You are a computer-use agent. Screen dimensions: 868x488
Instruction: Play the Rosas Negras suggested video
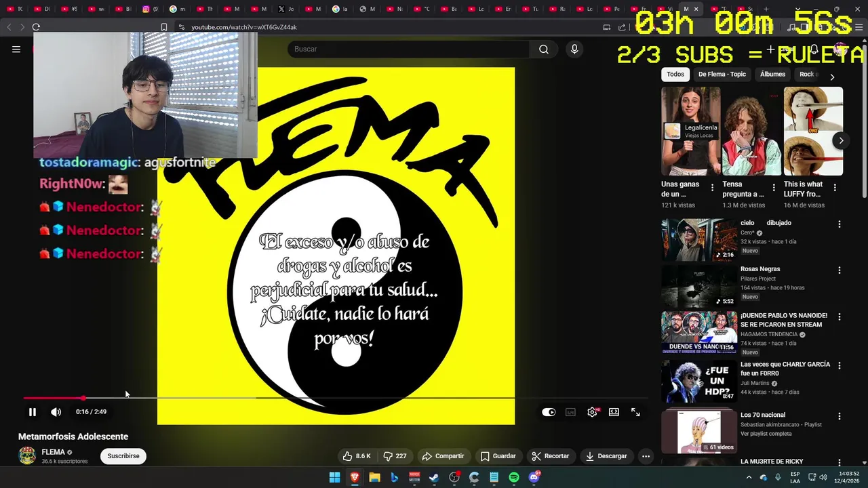coord(699,286)
